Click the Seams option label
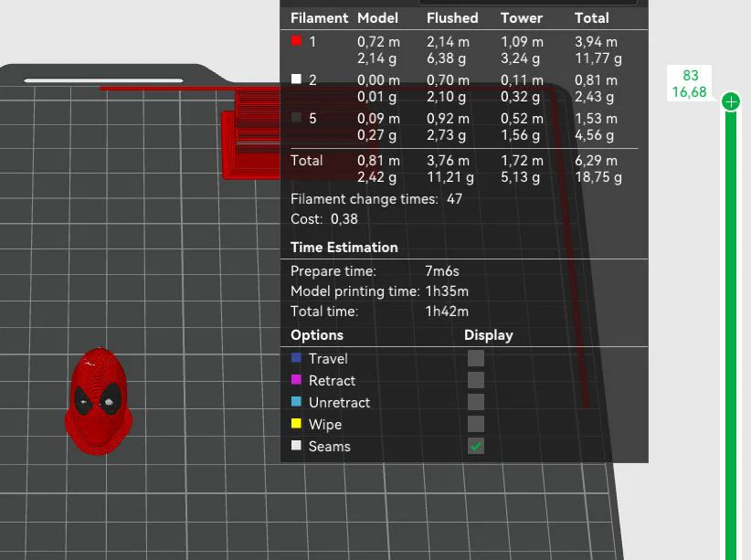751x560 pixels. coord(330,447)
